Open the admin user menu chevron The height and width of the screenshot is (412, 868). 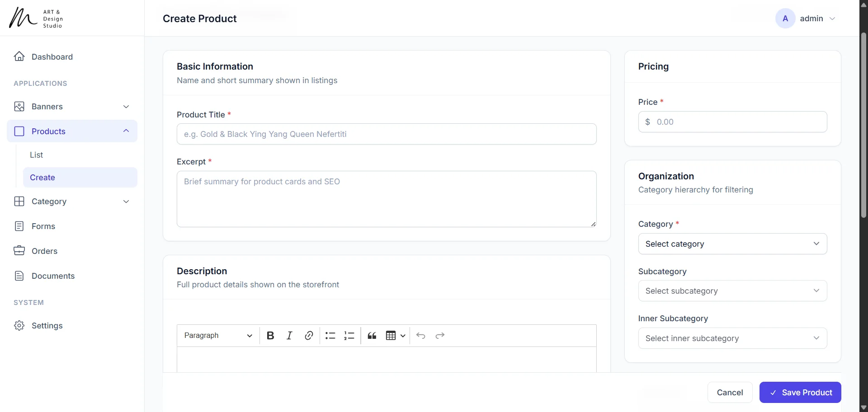832,19
